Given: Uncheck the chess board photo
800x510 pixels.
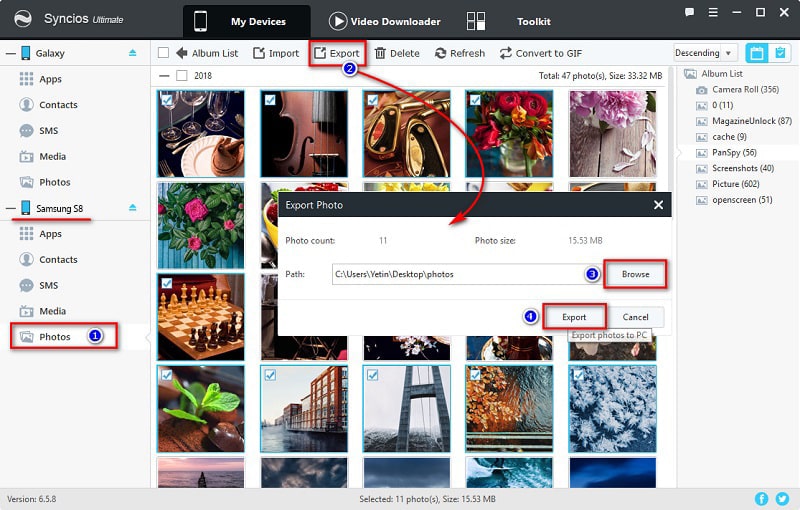Looking at the screenshot, I should [x=167, y=283].
